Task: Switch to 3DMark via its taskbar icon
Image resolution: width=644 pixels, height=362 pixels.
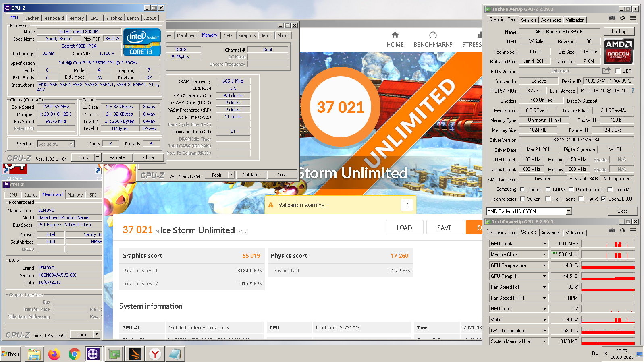Action: click(x=135, y=354)
